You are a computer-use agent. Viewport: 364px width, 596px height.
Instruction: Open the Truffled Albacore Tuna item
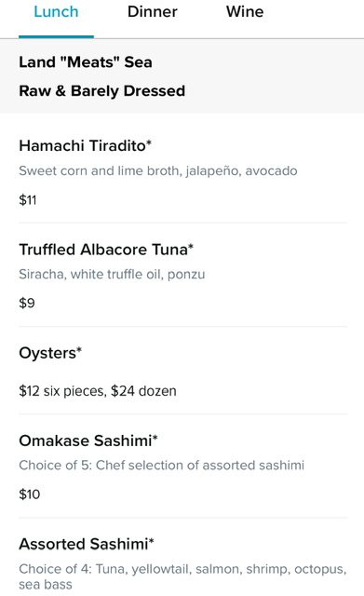pos(106,250)
